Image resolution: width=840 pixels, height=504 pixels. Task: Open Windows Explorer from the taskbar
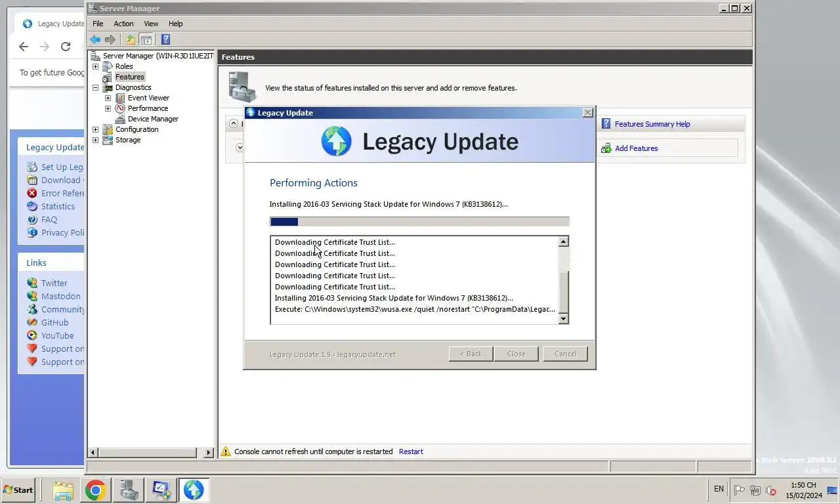click(63, 490)
